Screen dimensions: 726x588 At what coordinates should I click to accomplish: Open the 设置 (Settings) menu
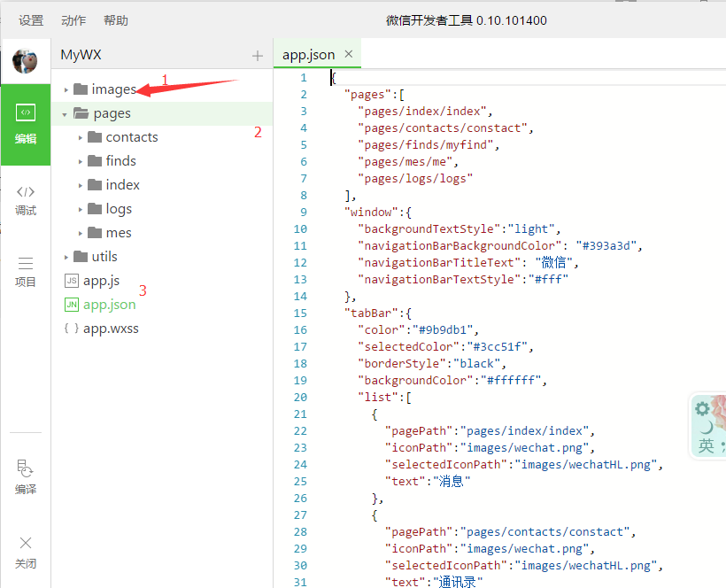pyautogui.click(x=31, y=20)
